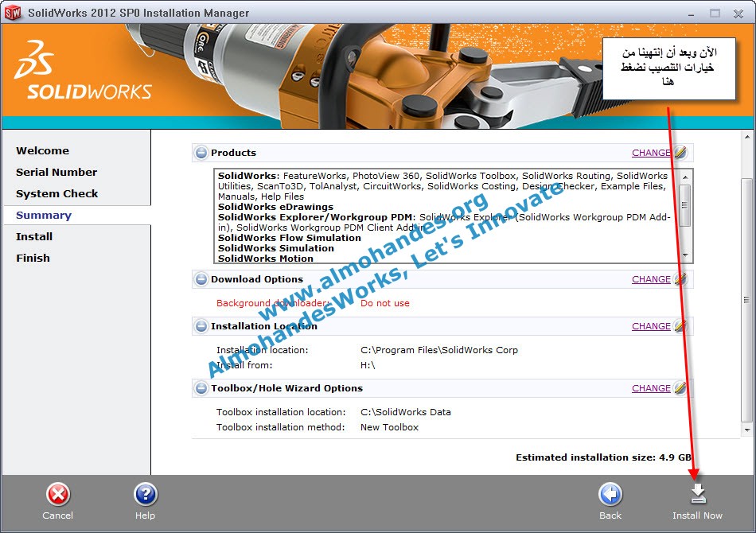This screenshot has height=533, width=756.
Task: Select the Install step in the sidebar
Action: 34,236
